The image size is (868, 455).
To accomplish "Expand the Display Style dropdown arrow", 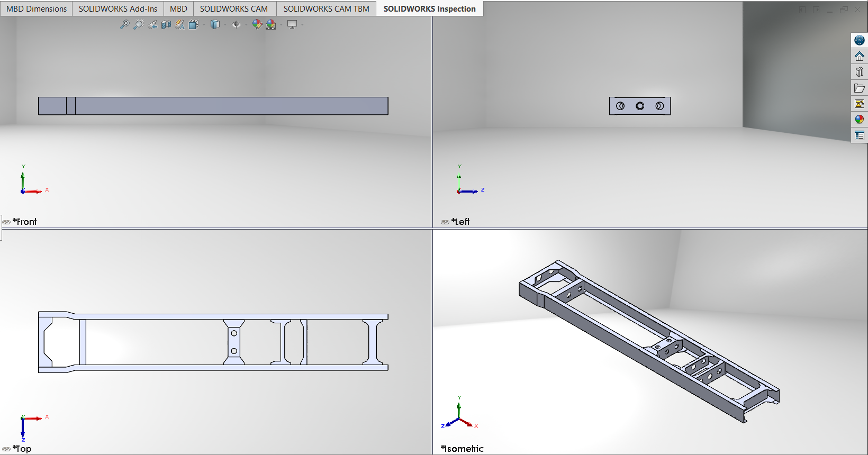I will pos(225,24).
